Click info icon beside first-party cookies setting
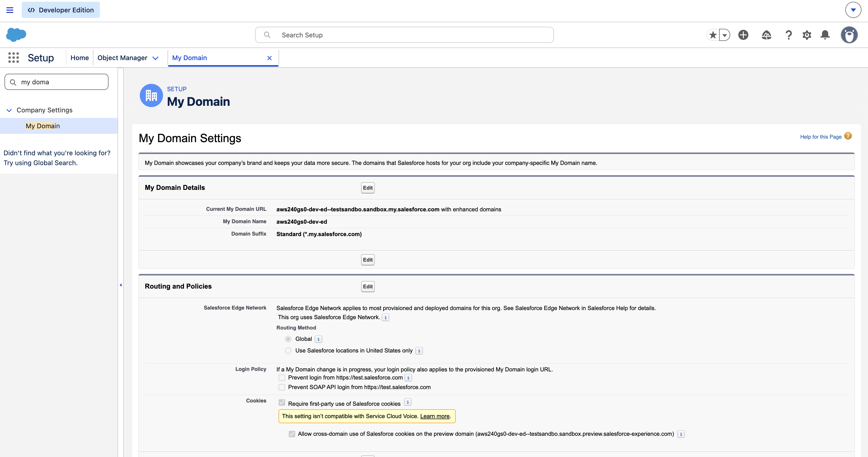Viewport: 868px width, 457px height. tap(408, 402)
